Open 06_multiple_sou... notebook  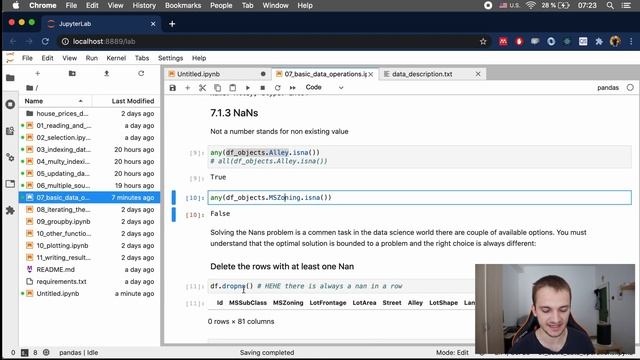[x=89, y=185]
